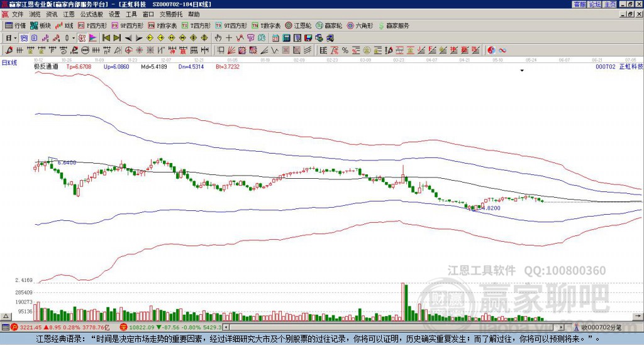
Task: Click the blue infinity loop icon
Action: (502, 50)
